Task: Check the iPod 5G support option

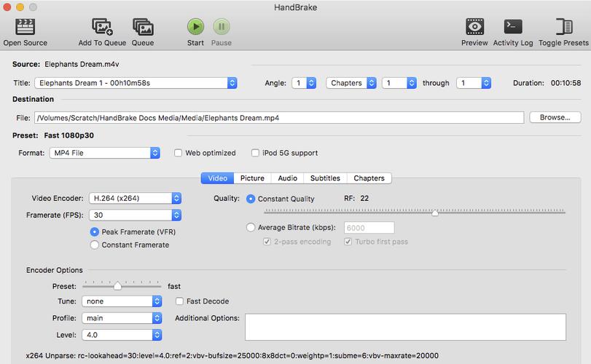Action: (255, 153)
